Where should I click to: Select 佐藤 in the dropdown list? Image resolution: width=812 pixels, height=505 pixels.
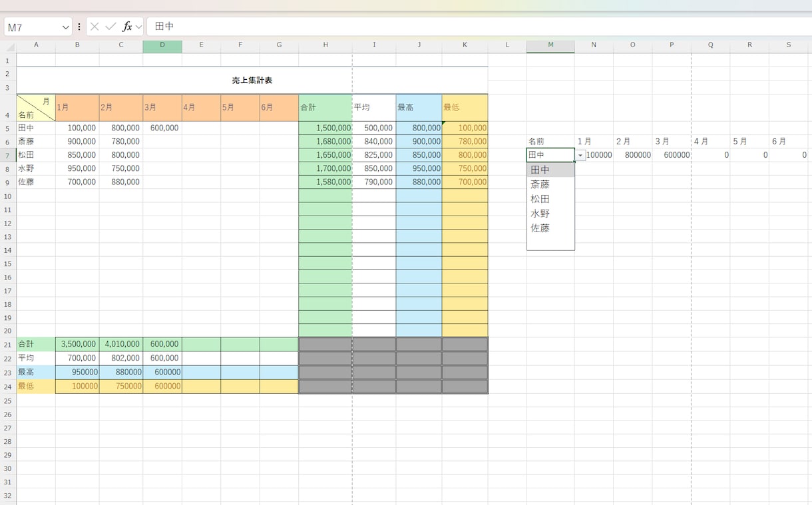[x=550, y=228]
